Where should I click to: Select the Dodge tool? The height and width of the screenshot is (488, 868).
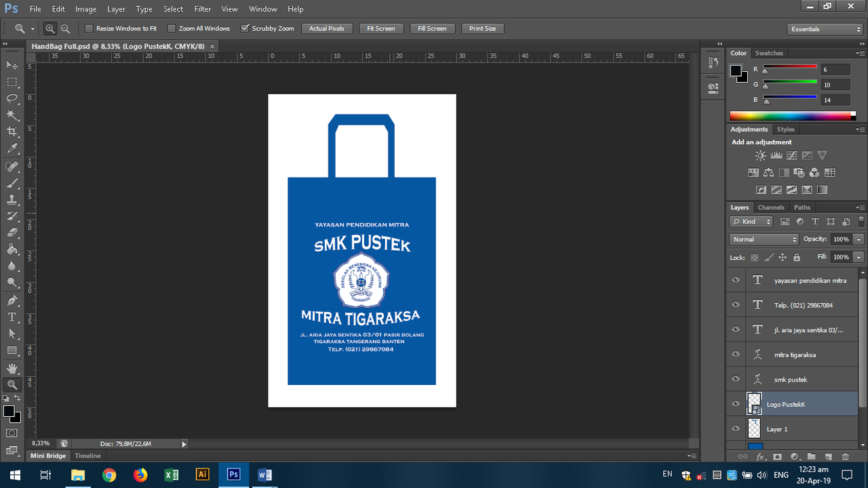12,283
